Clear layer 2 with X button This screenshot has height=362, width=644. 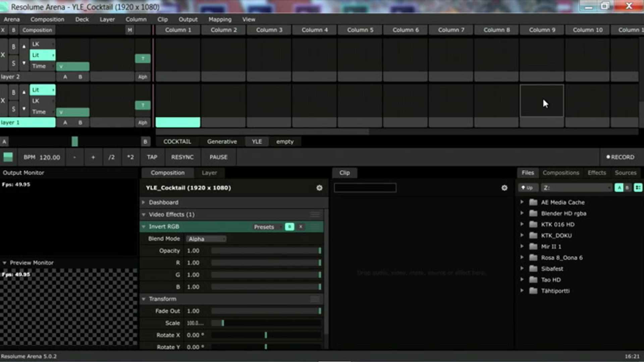[x=3, y=55]
